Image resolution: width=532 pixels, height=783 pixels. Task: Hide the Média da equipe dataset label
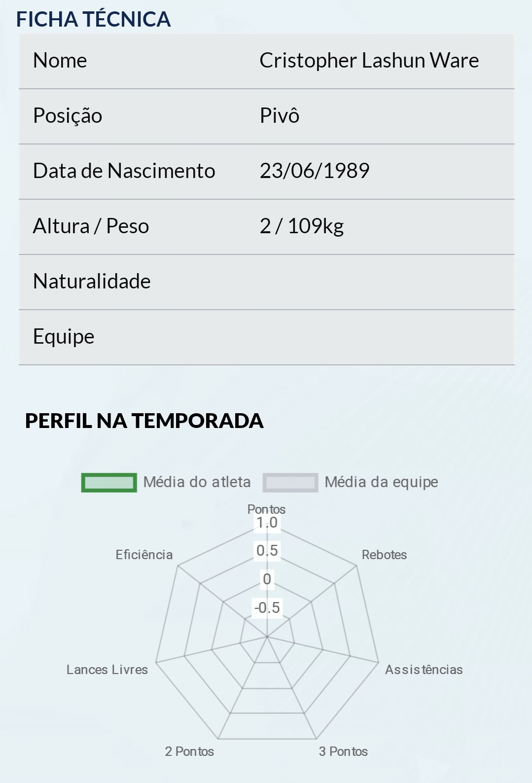tap(381, 482)
